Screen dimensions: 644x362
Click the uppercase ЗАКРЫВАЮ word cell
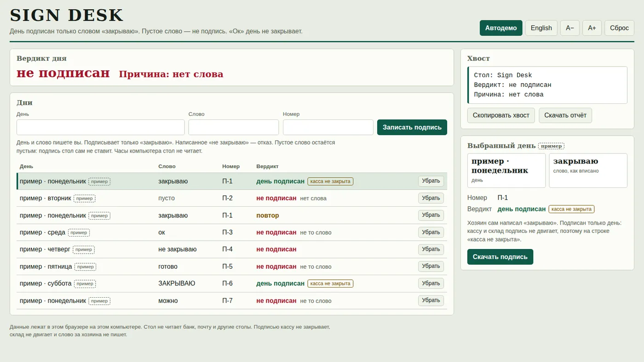click(x=177, y=283)
